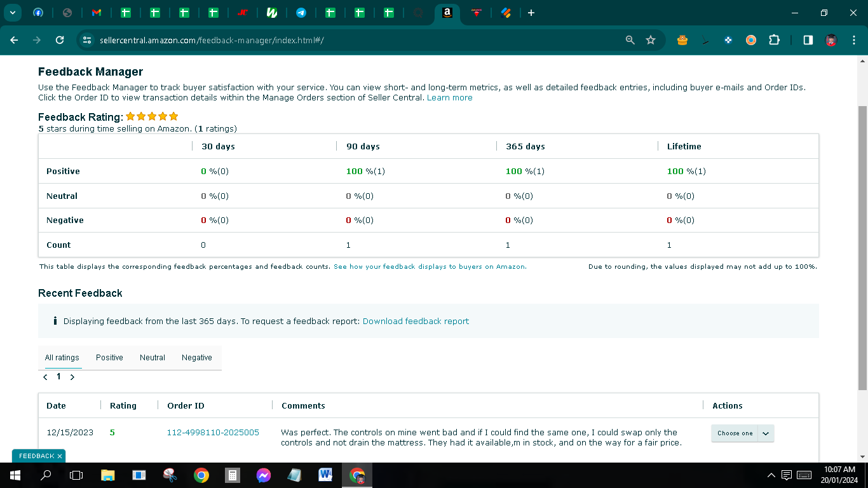Open the Chrome three-dot menu
The image size is (868, 488).
pyautogui.click(x=853, y=40)
